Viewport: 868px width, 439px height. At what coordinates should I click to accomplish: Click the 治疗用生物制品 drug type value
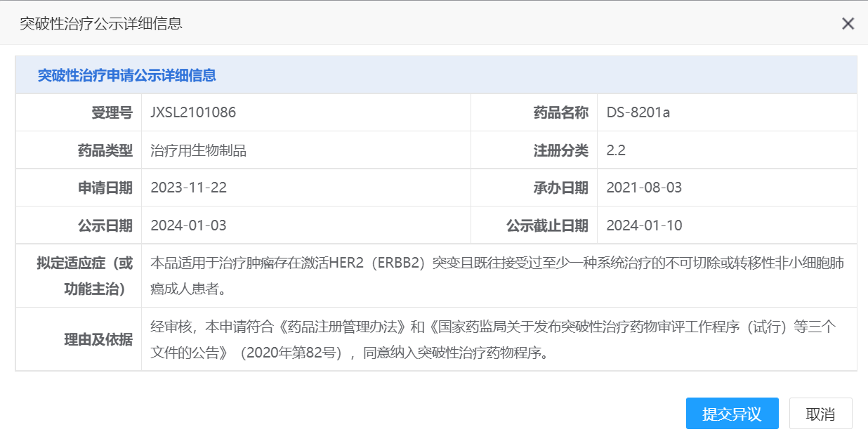[x=198, y=150]
